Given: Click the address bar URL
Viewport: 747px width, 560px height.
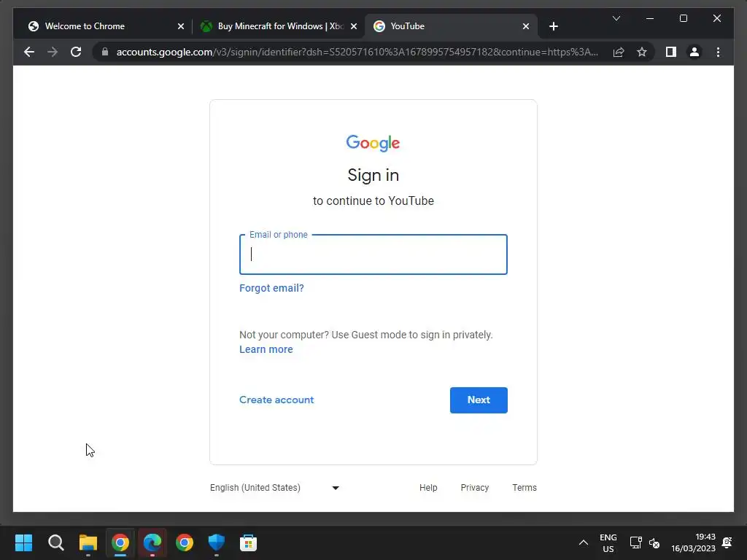Looking at the screenshot, I should tap(357, 52).
